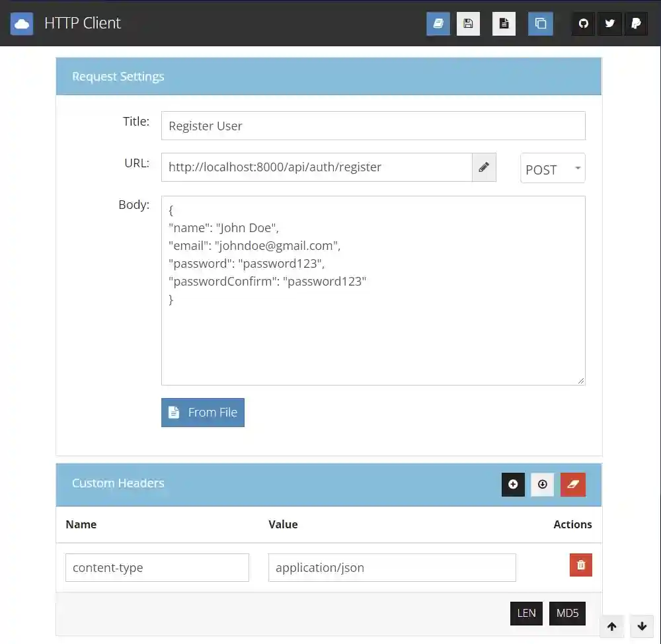Click the application/json header value field

pos(391,567)
